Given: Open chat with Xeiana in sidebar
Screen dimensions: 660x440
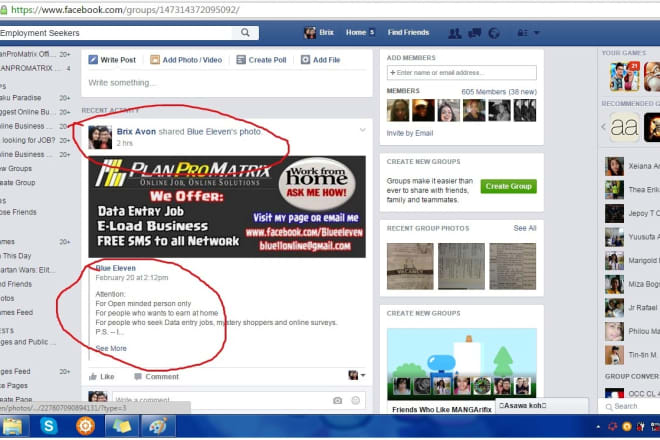Looking at the screenshot, I should [x=631, y=167].
